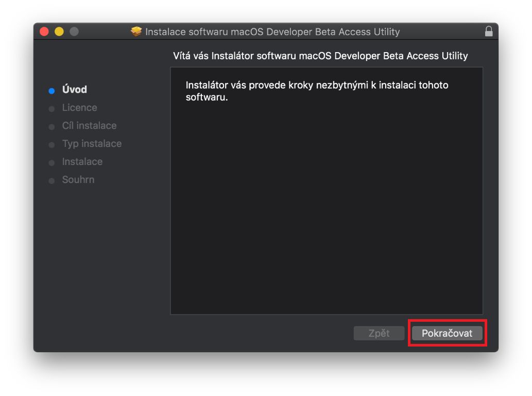Click the gray disabled zoom button
532x396 pixels.
[x=74, y=31]
